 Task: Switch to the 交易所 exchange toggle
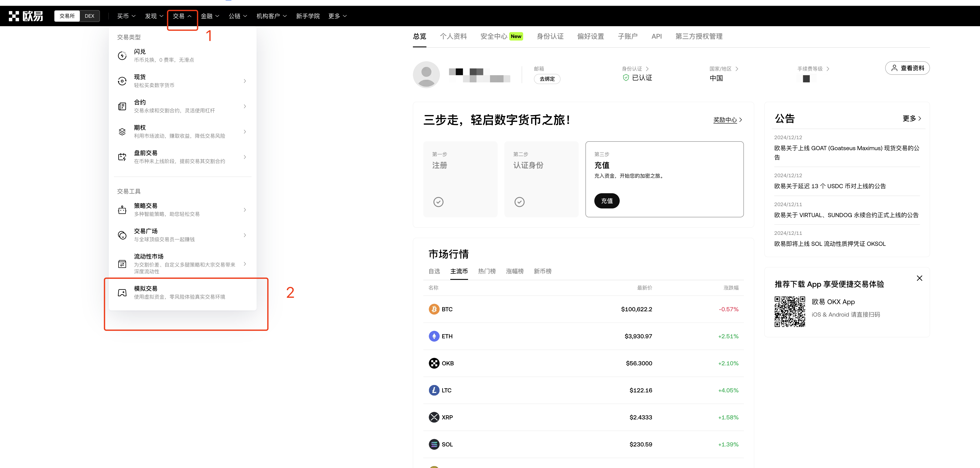(67, 16)
